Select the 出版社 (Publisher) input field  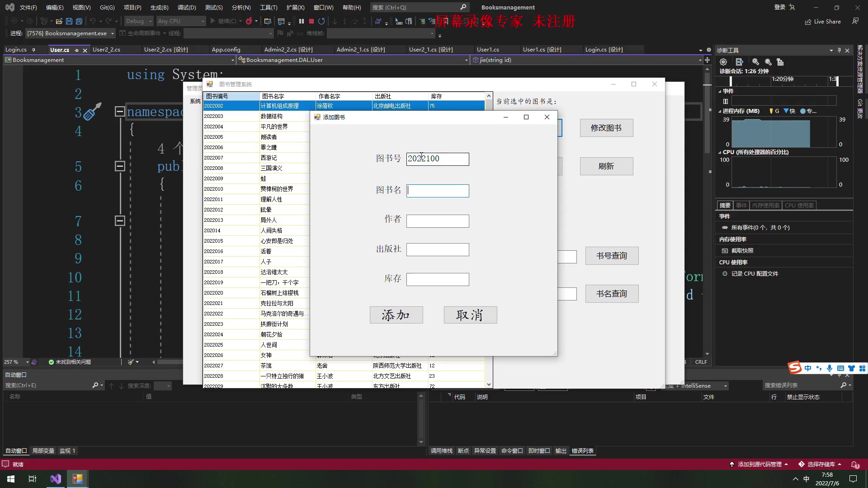pos(437,249)
